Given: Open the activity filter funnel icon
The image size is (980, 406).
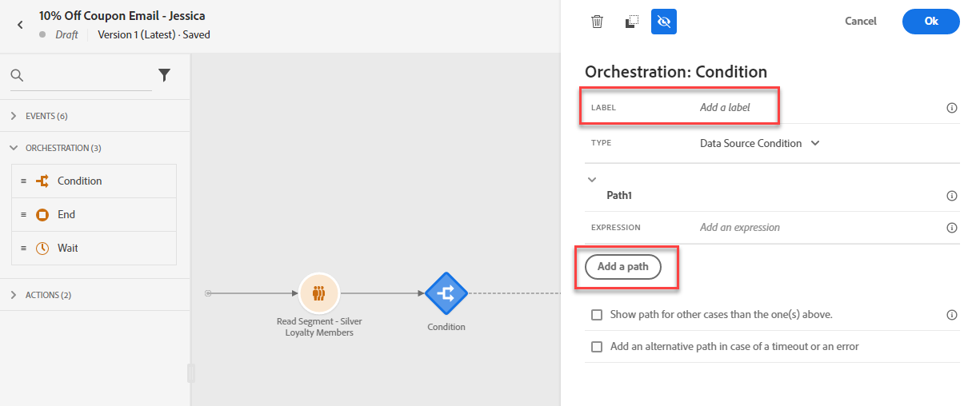Looking at the screenshot, I should 164,75.
